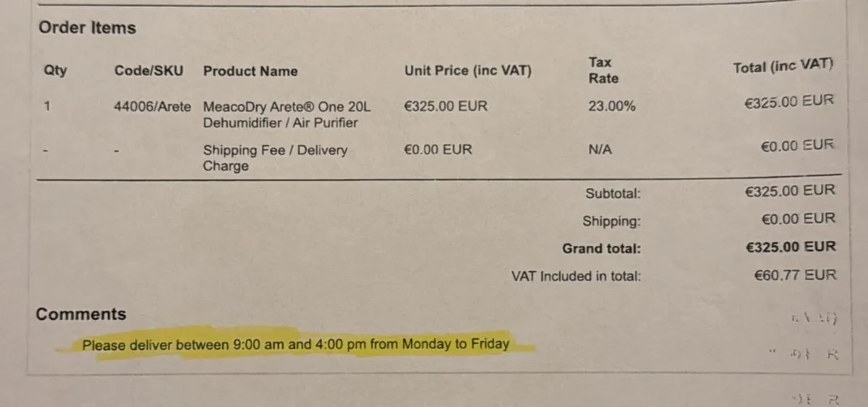This screenshot has height=407, width=868.
Task: Select the 23.00% tax rate value
Action: click(612, 106)
